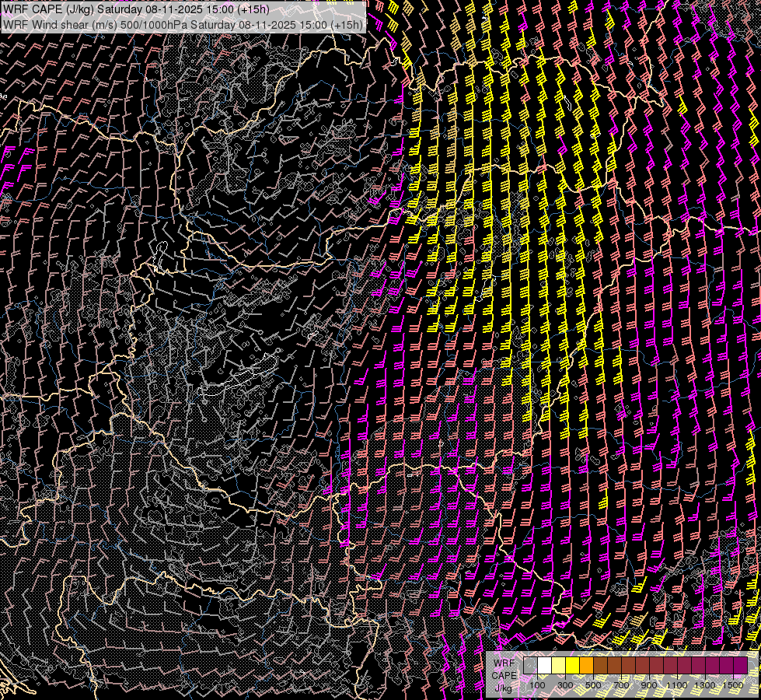Select the (+15h) offset in the wind shear title

point(346,25)
